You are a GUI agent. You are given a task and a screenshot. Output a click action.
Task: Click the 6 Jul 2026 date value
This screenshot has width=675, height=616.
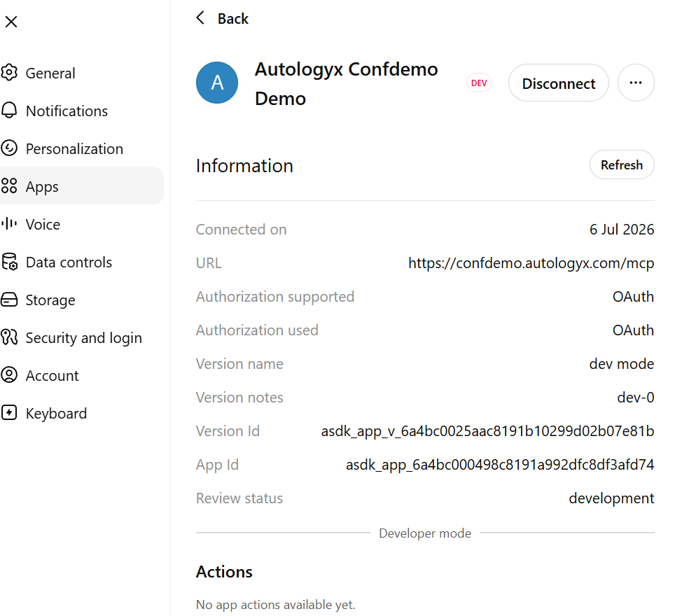click(x=622, y=230)
